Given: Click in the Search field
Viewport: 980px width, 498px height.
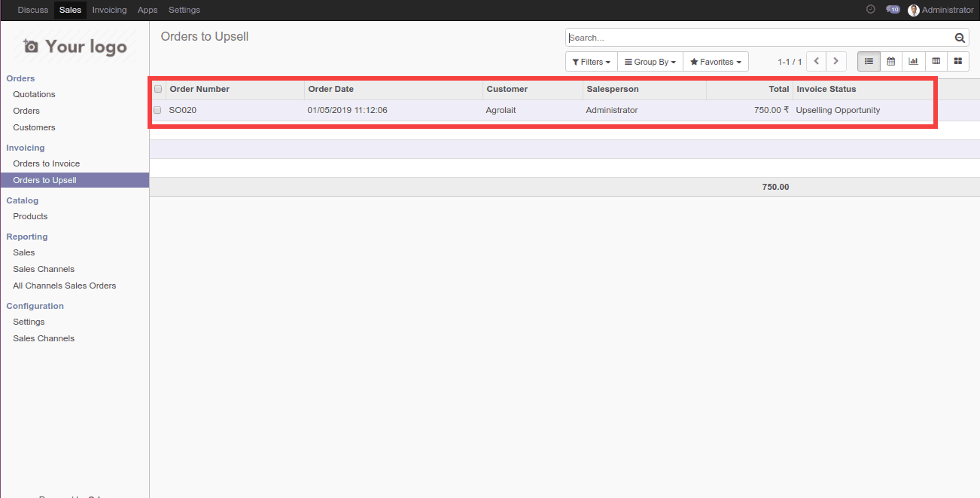Looking at the screenshot, I should pos(760,38).
